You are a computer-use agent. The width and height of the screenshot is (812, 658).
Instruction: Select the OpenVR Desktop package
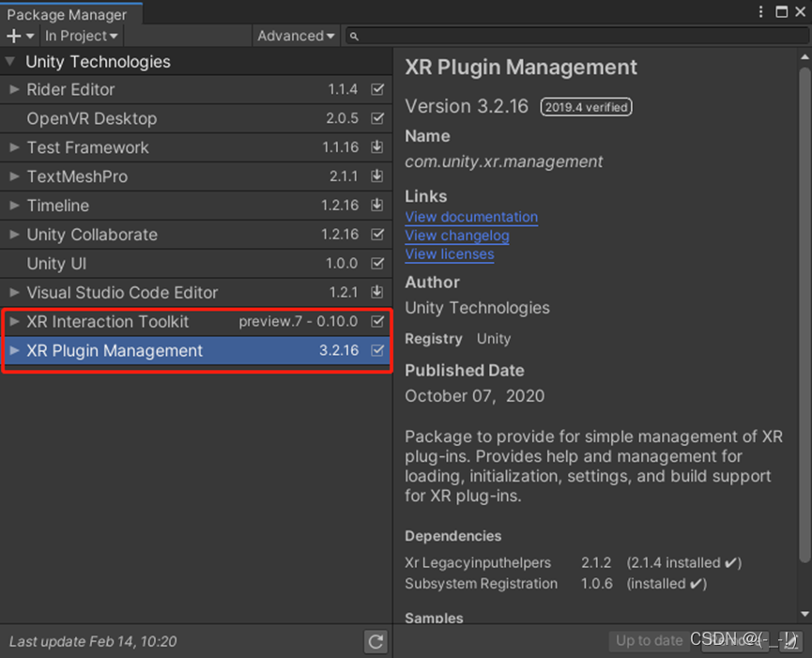click(x=92, y=119)
